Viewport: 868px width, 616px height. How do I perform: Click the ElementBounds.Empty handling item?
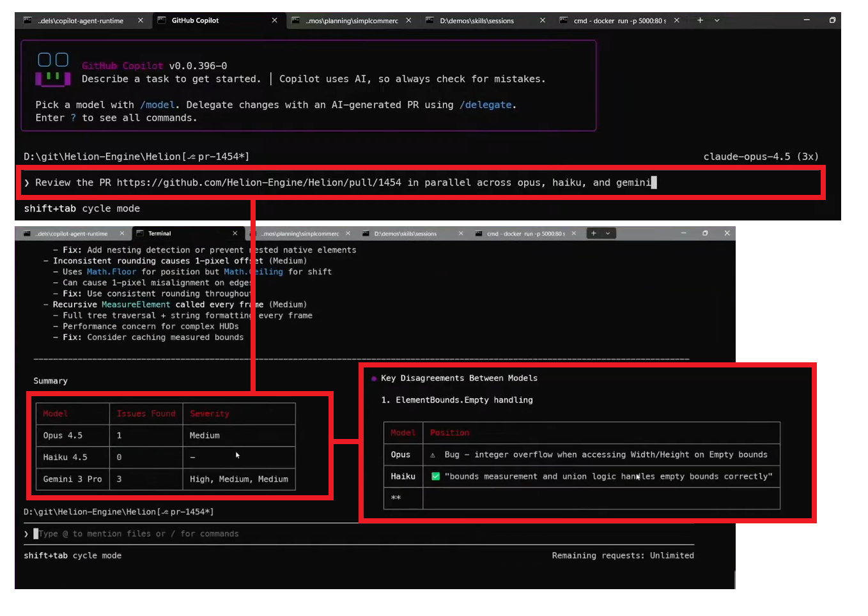(x=464, y=400)
